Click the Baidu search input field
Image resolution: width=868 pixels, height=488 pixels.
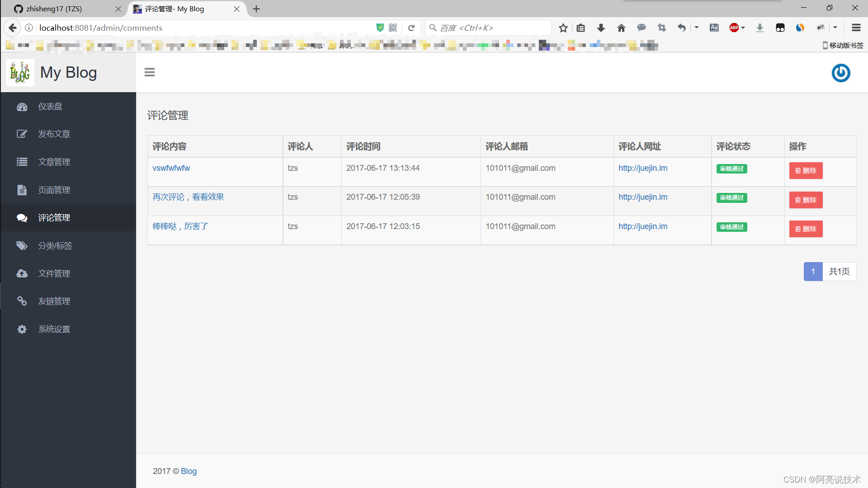tap(493, 28)
